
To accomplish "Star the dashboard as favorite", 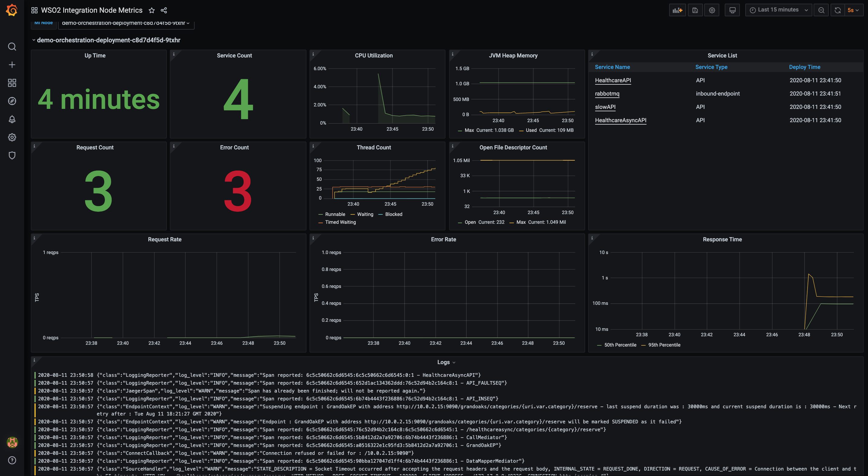I will click(152, 10).
